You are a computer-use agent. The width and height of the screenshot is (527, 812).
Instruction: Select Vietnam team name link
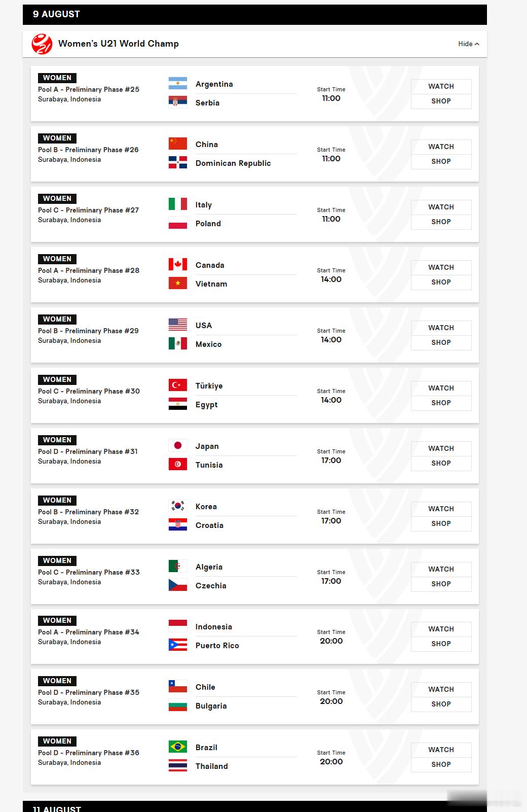click(x=211, y=284)
